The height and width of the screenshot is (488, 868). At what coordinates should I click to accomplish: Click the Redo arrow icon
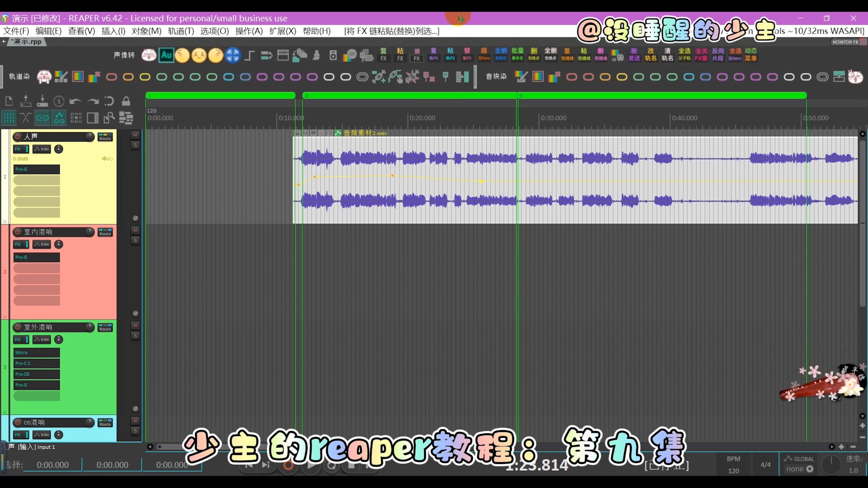coord(93,101)
